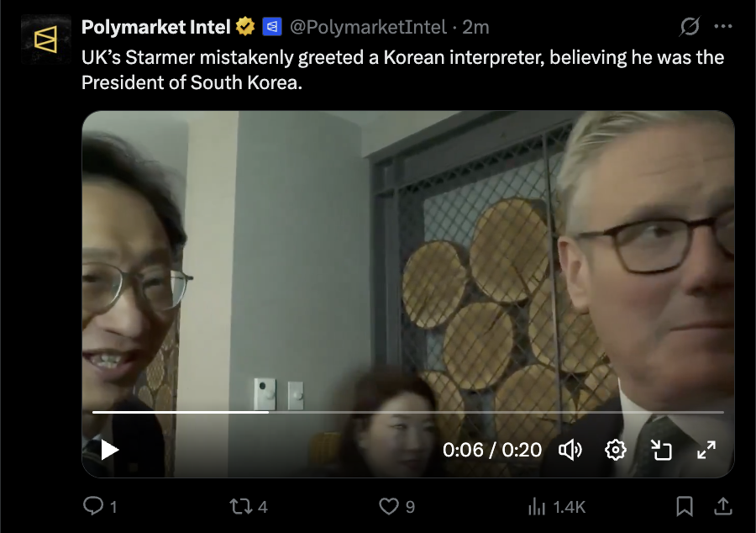This screenshot has width=756, height=533.
Task: View post analytics showing 1.4K views
Action: [x=557, y=507]
